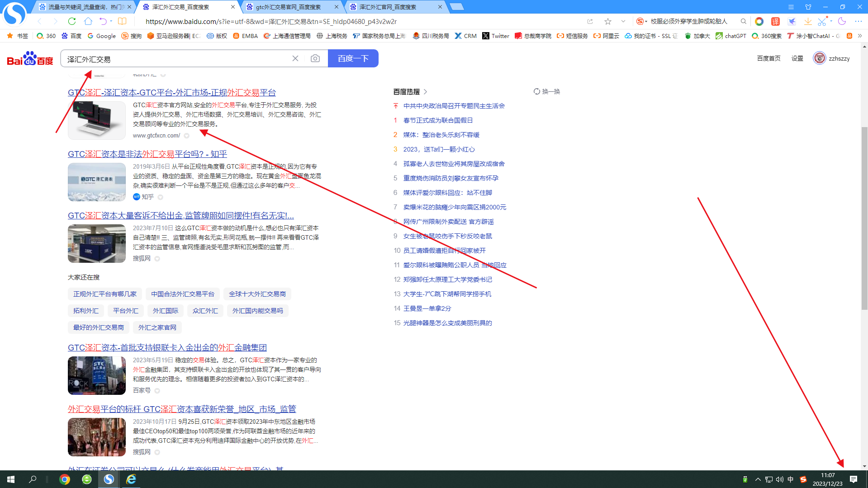Open Sogou browser from the taskbar
868x488 pixels.
tap(109, 479)
